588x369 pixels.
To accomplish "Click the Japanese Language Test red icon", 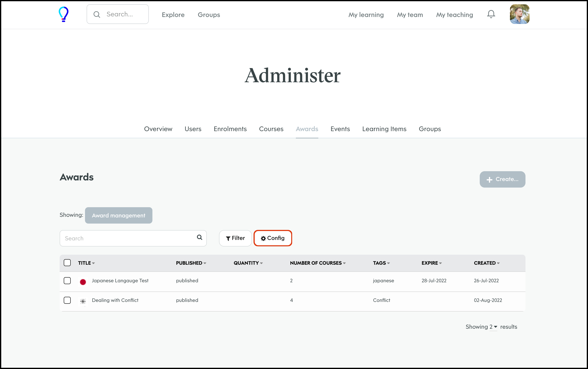I will (83, 282).
